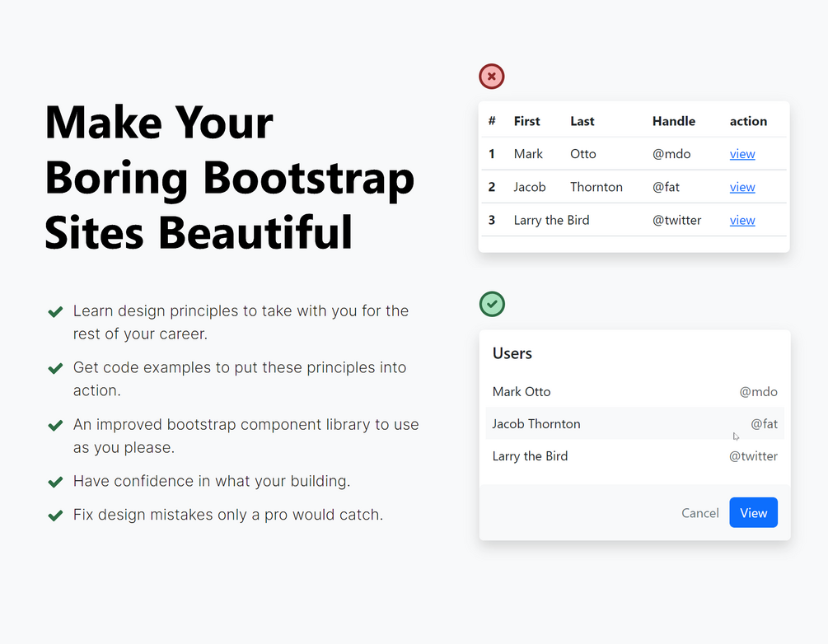Click the blue View button

click(754, 512)
